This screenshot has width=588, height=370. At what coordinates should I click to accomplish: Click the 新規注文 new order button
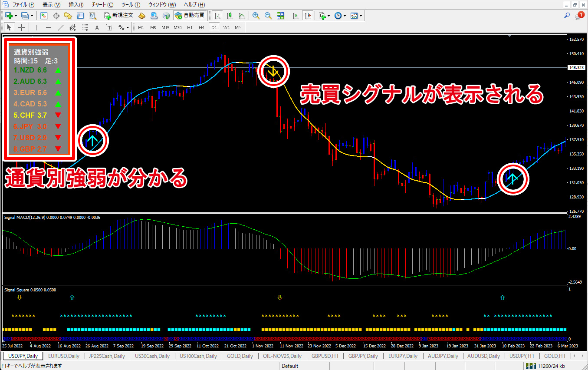coord(118,16)
